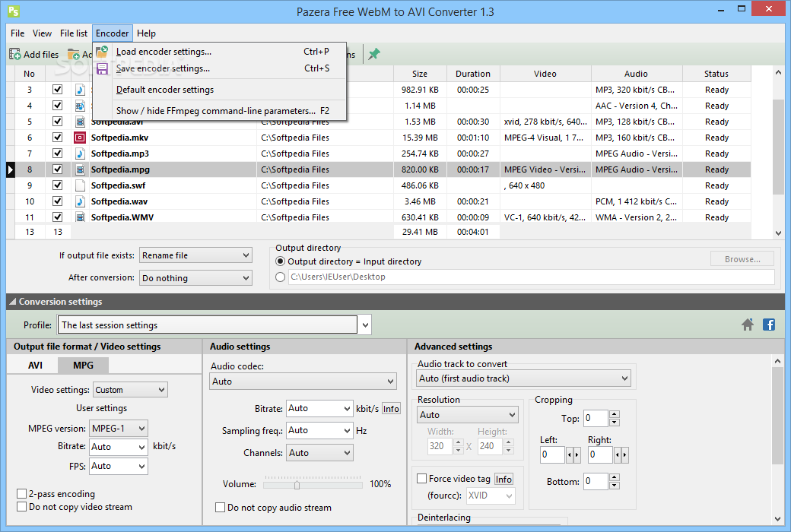Click the Info button beside Force video tag
Viewport: 791px width, 532px height.
(x=504, y=479)
